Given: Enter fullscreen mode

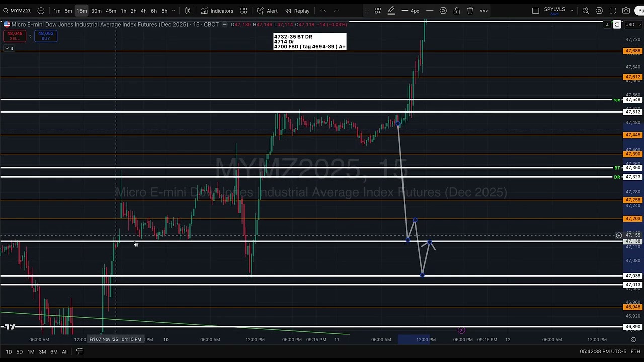Looking at the screenshot, I should click(613, 11).
